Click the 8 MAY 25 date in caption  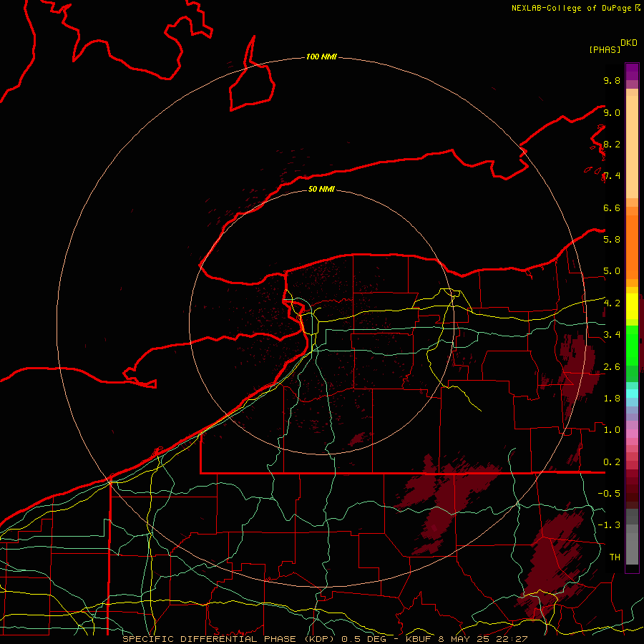point(465,639)
